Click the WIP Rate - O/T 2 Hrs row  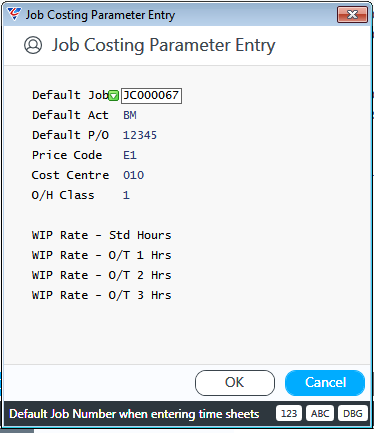101,275
